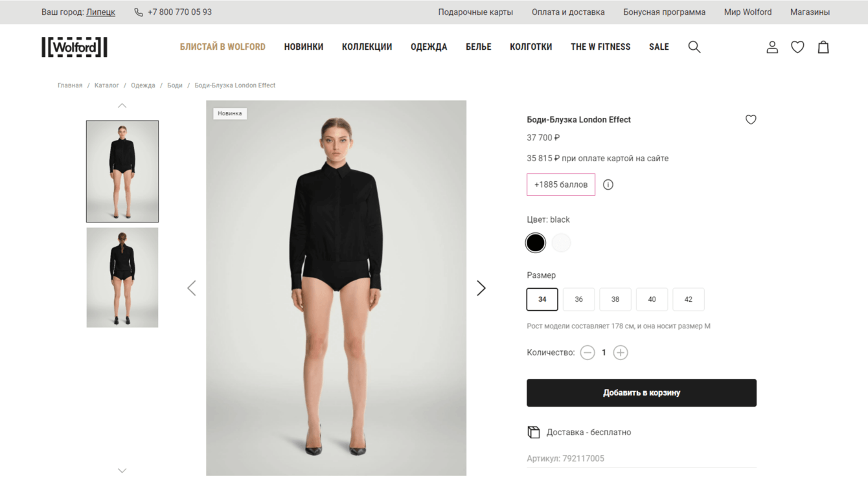Choose size 42

[x=688, y=299]
